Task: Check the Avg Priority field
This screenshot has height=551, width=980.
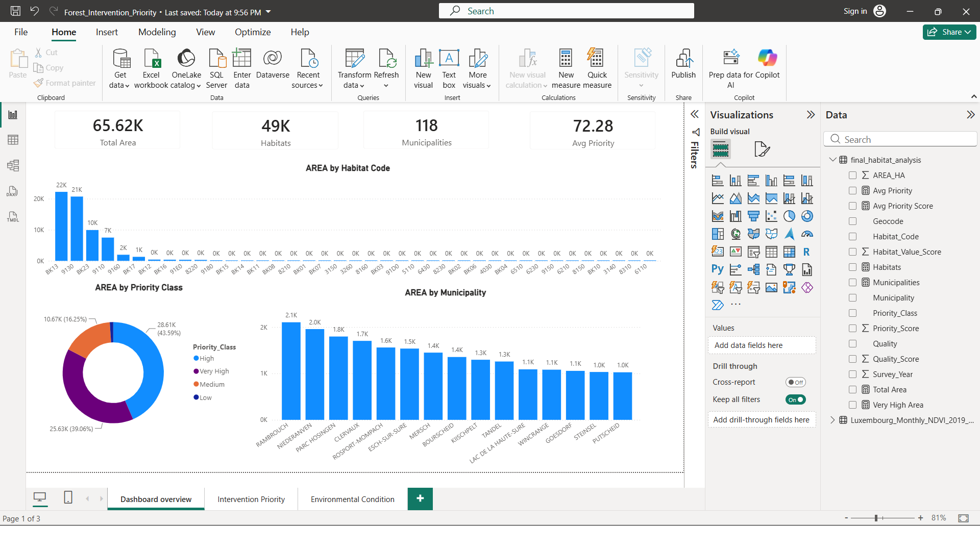Action: (x=852, y=190)
